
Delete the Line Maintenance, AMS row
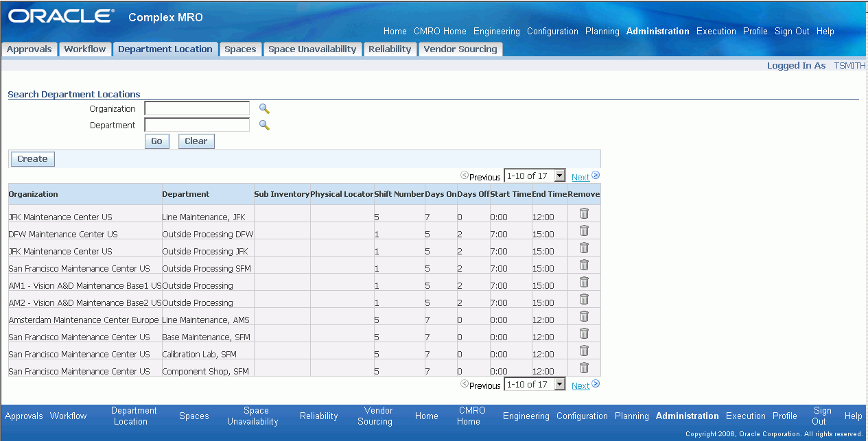point(584,316)
